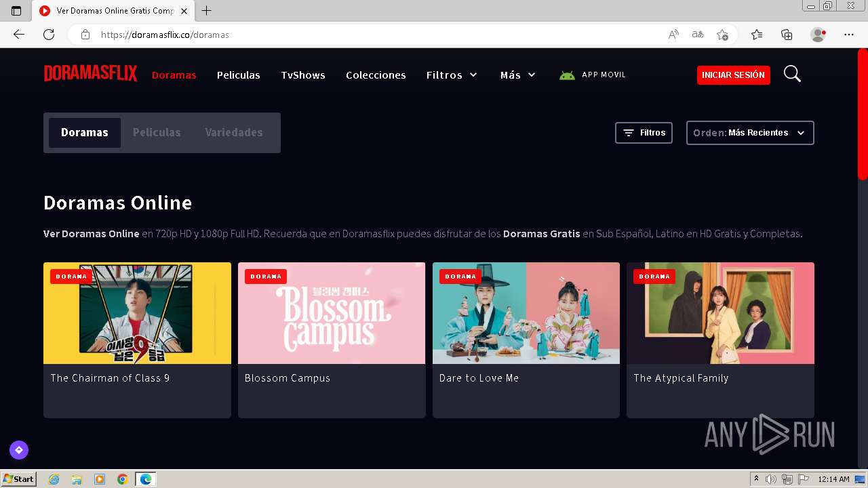The image size is (868, 488).
Task: Click the DORAMASFLIX logo
Action: (90, 74)
